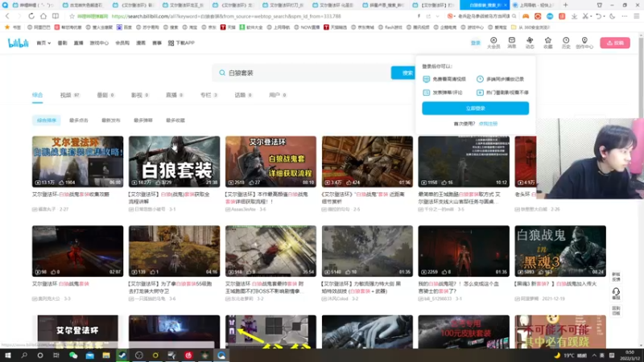Open the video thumbnail with 02:07 duration
This screenshot has height=362, width=644.
77,251
